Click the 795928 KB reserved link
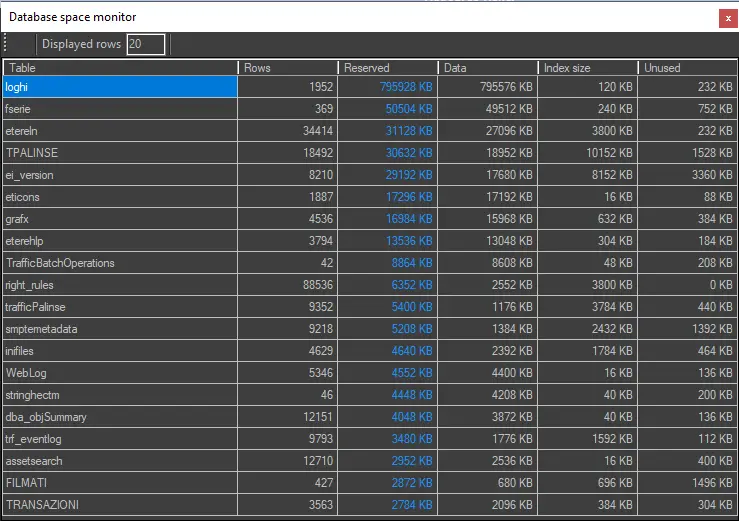Viewport: 739px width, 521px height. pos(406,87)
